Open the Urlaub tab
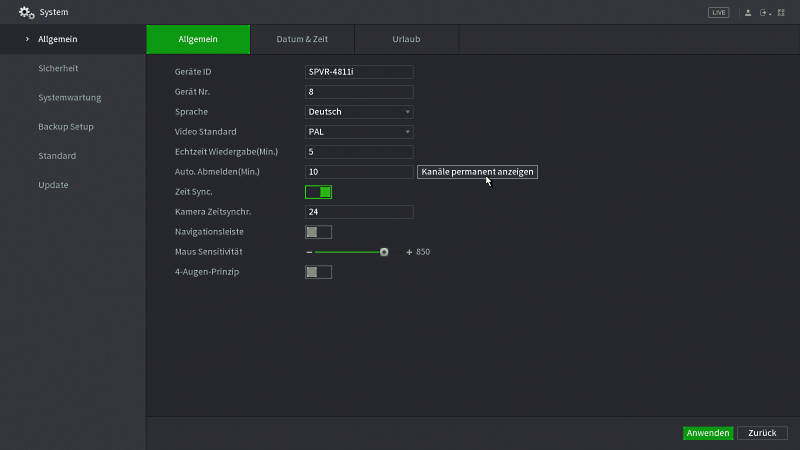800x450 pixels. point(406,39)
